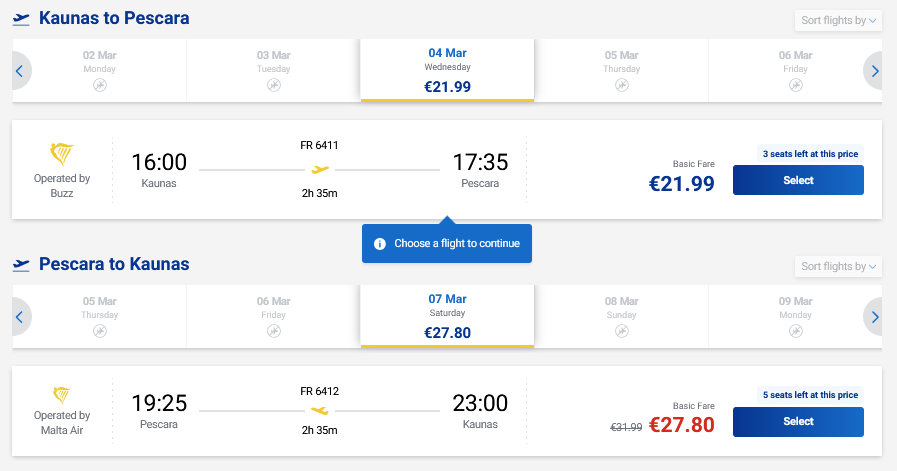The image size is (897, 471).
Task: Select the 04 Mar Wednesday date tab
Action: 447,70
